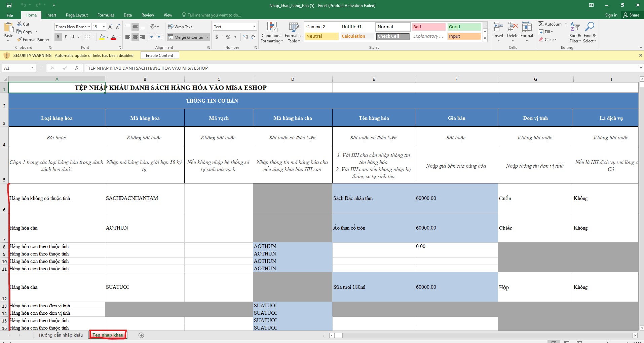Image resolution: width=644 pixels, height=343 pixels.
Task: Click Sign in link
Action: click(x=611, y=15)
